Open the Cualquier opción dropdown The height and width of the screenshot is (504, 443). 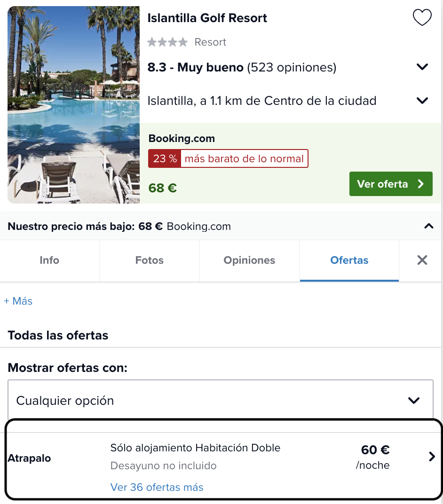pos(221,400)
